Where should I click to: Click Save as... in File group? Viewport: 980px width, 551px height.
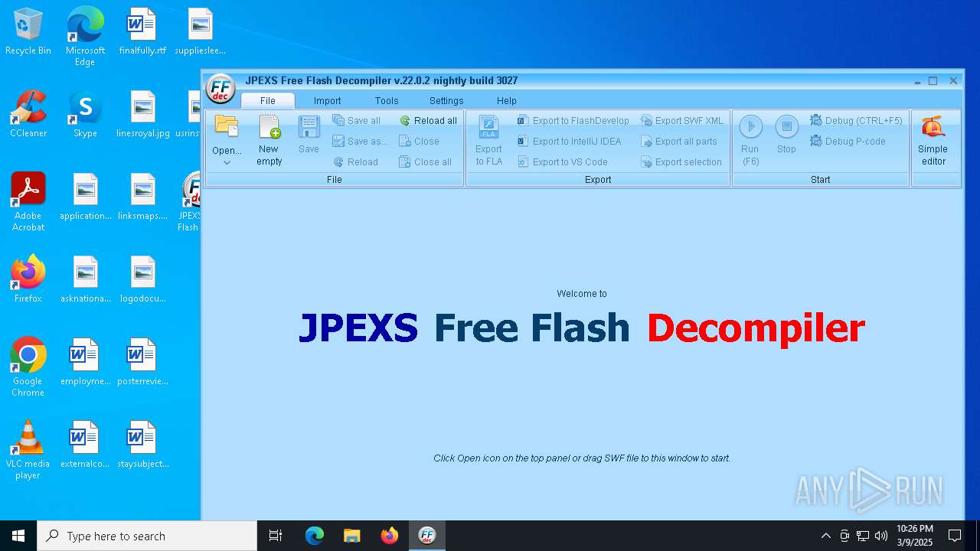[359, 142]
